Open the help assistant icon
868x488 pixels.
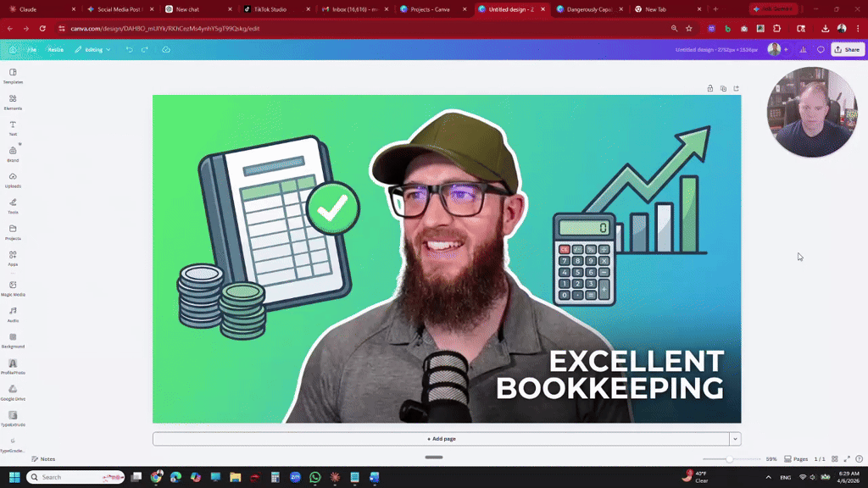pos(860,458)
